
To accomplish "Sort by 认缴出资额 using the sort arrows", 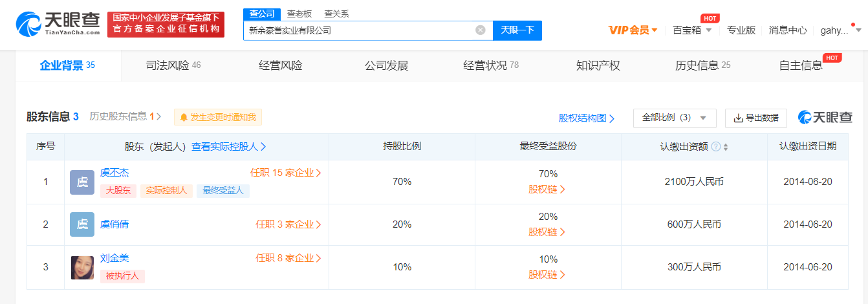I will pos(726,147).
